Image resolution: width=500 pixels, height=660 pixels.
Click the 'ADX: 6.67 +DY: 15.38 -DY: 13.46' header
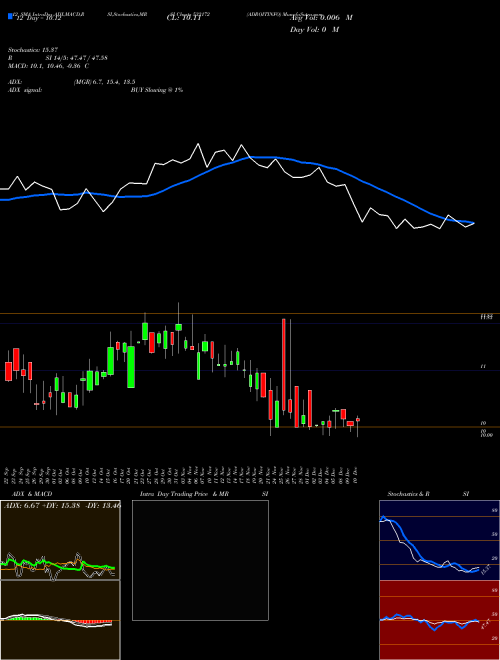coord(62,506)
